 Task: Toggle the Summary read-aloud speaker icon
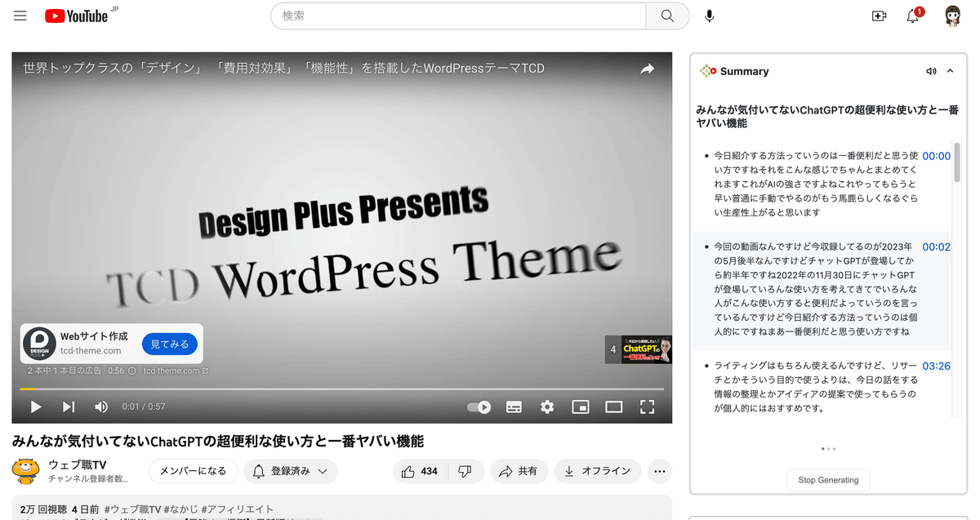931,71
